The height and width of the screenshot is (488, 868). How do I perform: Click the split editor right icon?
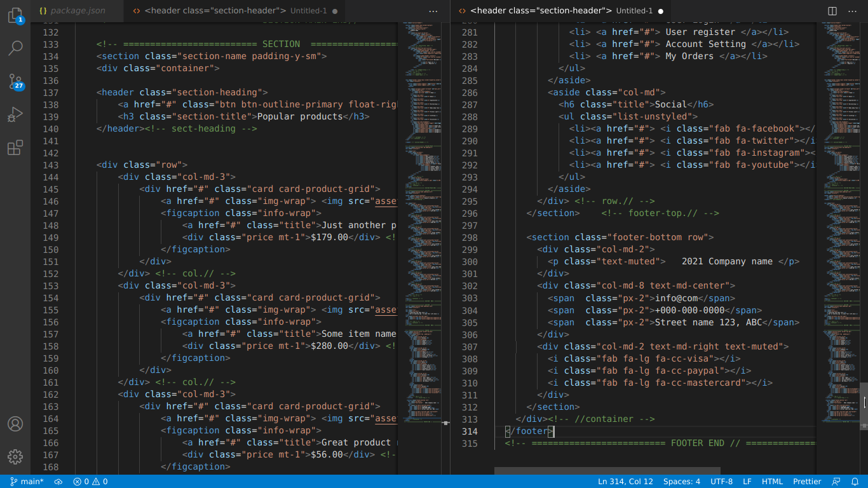point(832,11)
